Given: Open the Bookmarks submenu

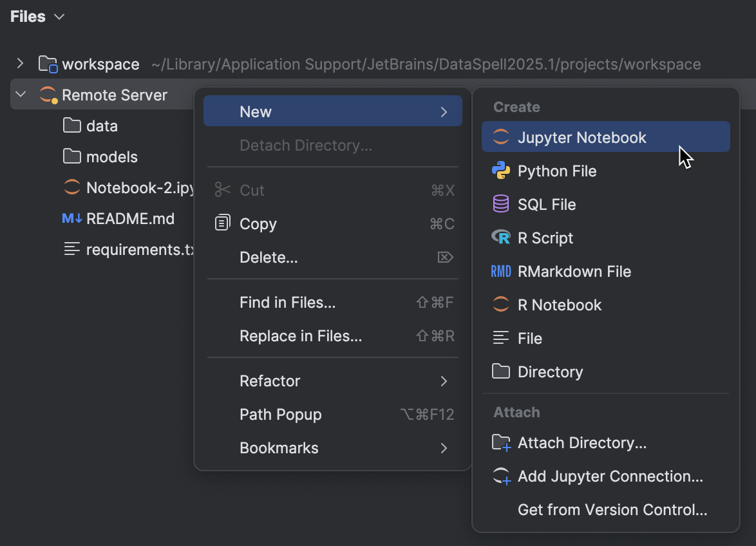Looking at the screenshot, I should pos(279,447).
